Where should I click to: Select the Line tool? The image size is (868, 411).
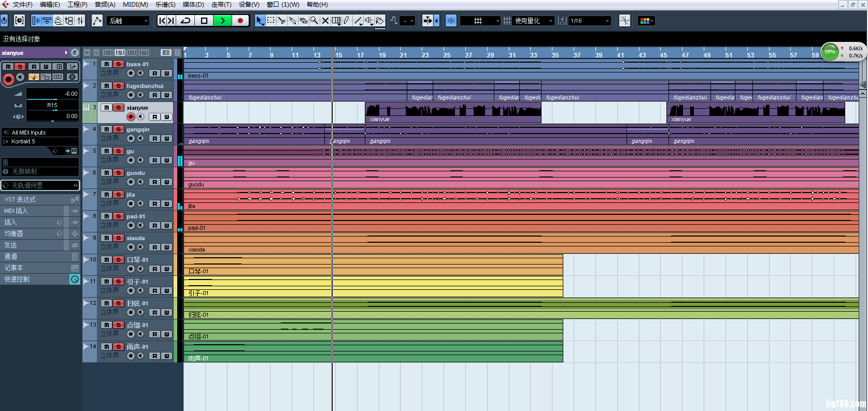coord(358,21)
